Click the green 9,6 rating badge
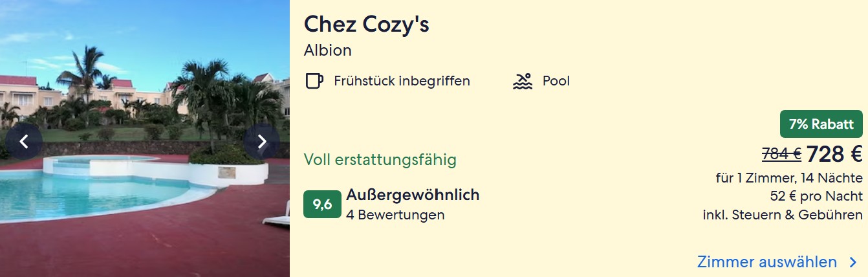 pos(322,205)
